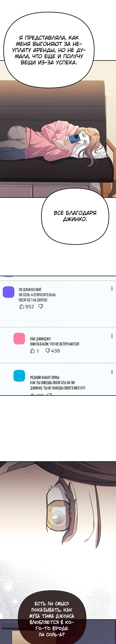
Task: Click the 436 dislikes count
Action: pos(55,351)
